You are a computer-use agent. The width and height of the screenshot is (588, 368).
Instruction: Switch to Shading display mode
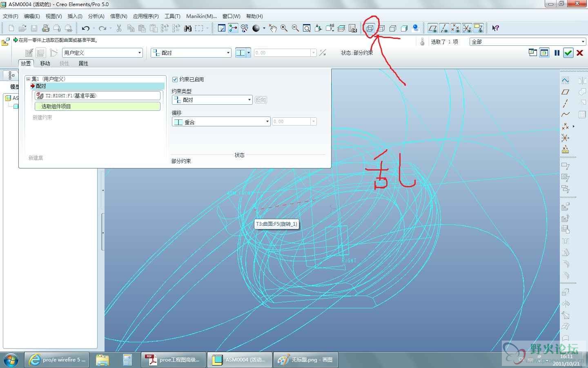[404, 28]
